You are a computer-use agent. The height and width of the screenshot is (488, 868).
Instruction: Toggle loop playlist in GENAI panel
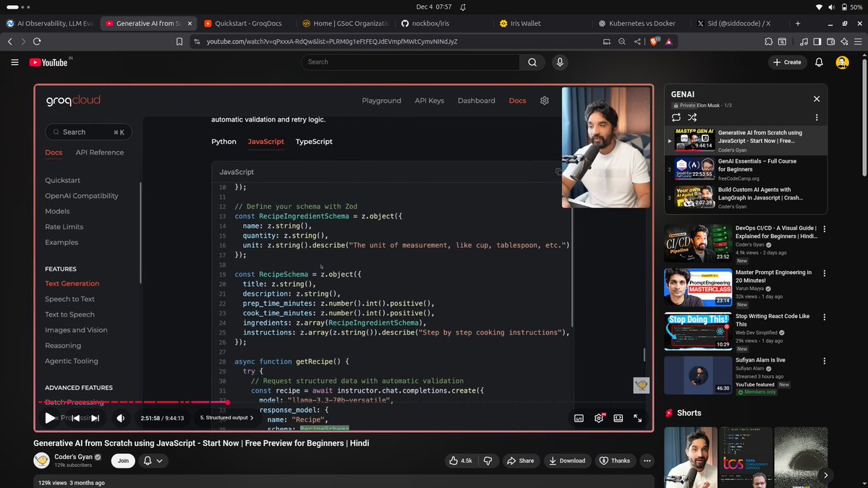[676, 117]
